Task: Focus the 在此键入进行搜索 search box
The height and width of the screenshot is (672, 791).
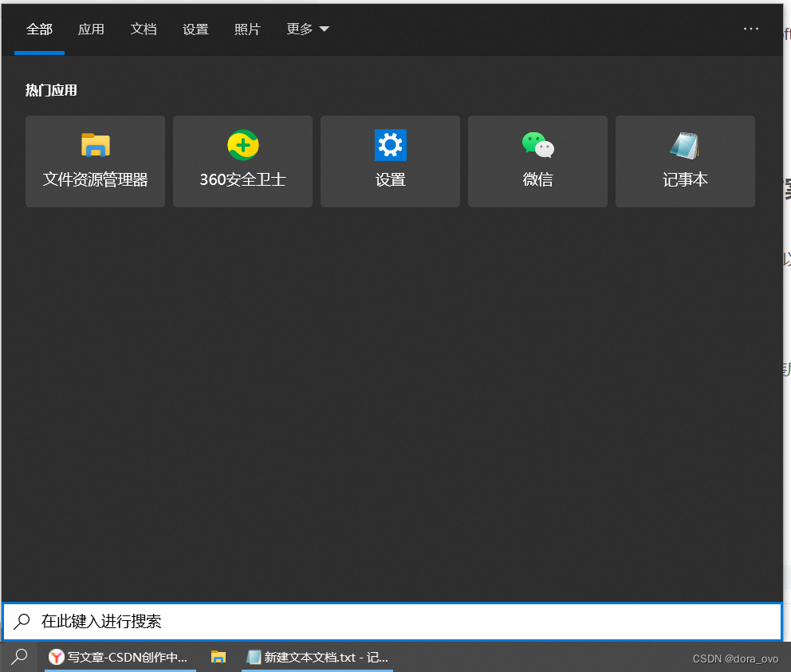Action: pyautogui.click(x=392, y=622)
